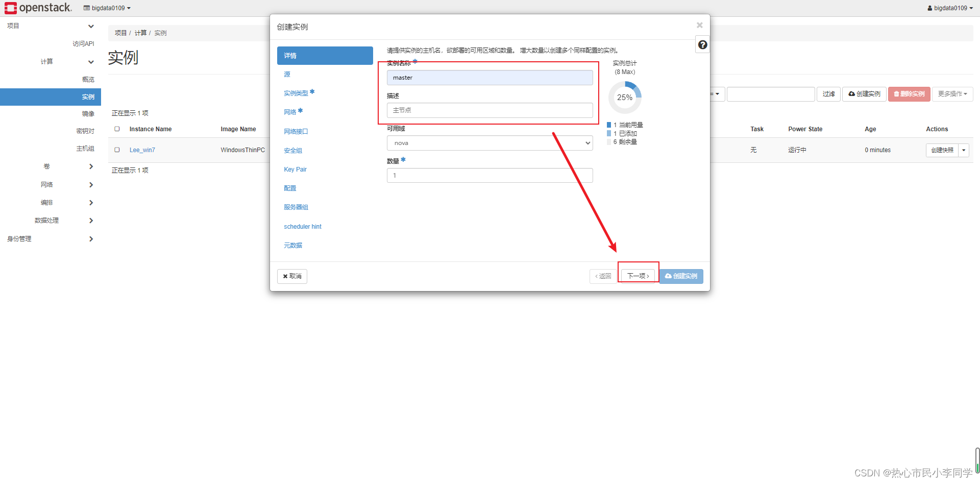Click the red 删除实例 button
The width and height of the screenshot is (980, 483).
tap(909, 94)
